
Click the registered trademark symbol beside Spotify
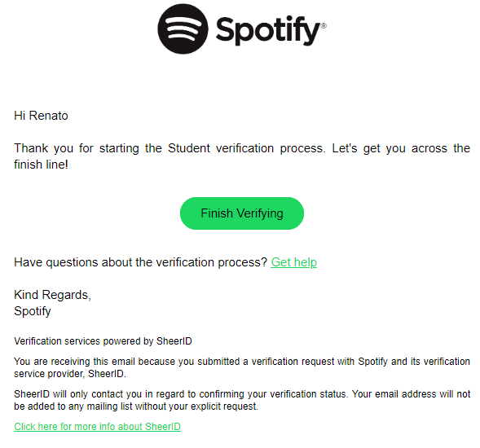pyautogui.click(x=324, y=26)
